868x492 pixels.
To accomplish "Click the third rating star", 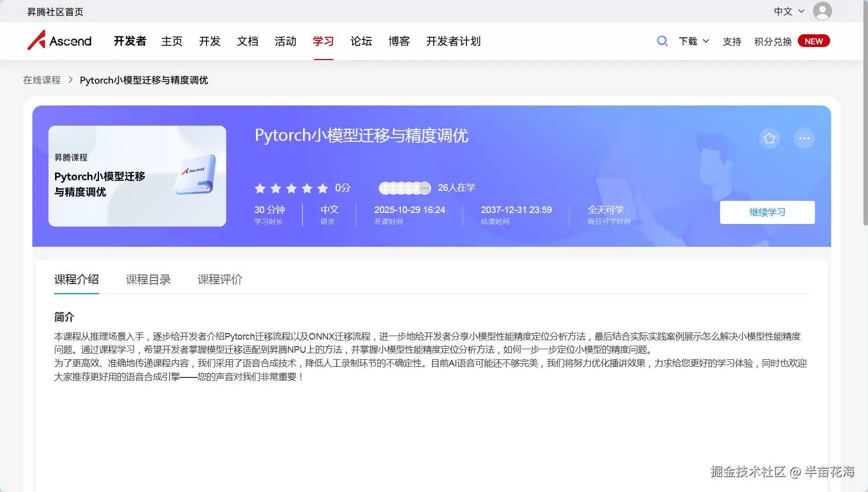I will (x=291, y=188).
